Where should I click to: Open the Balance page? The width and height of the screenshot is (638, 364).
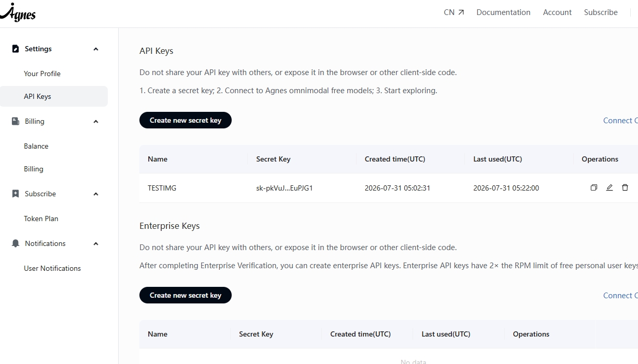tap(36, 146)
